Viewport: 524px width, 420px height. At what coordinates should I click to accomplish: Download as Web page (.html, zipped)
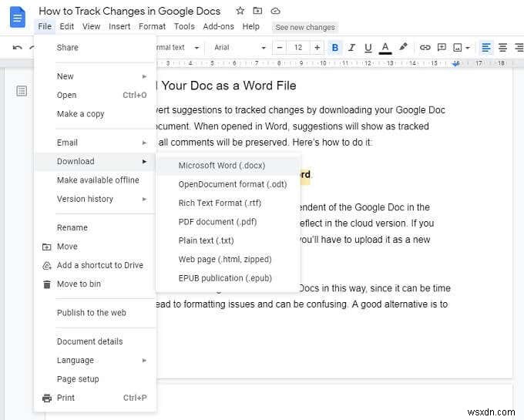(228, 259)
